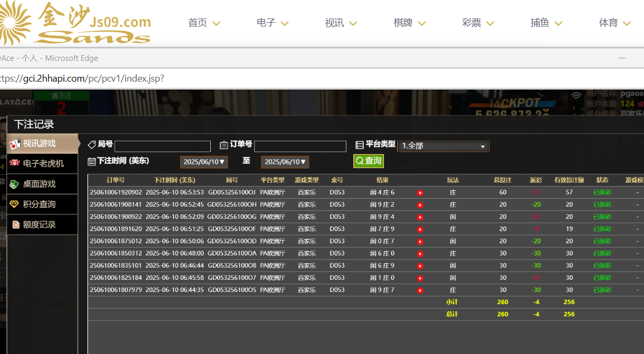Click the diamond icon for 积分查询
Image resolution: width=644 pixels, height=354 pixels.
click(15, 205)
